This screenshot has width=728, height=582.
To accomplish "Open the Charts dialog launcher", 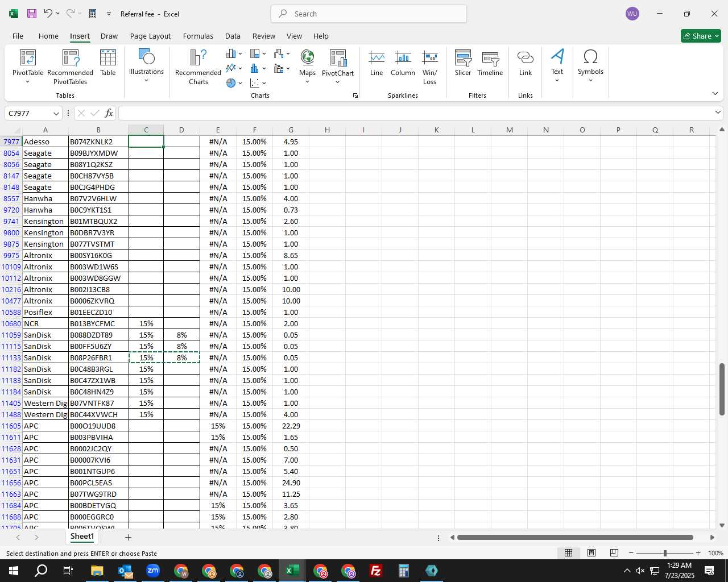I will click(355, 95).
